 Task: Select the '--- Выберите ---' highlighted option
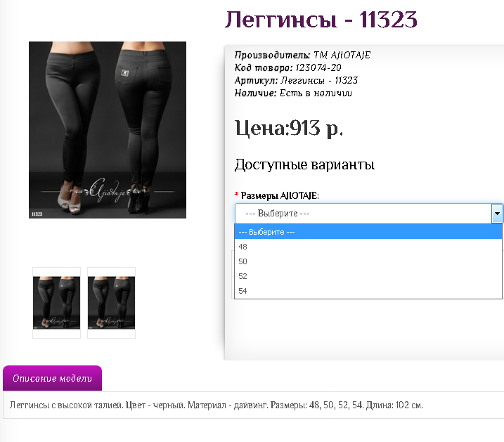tap(368, 232)
